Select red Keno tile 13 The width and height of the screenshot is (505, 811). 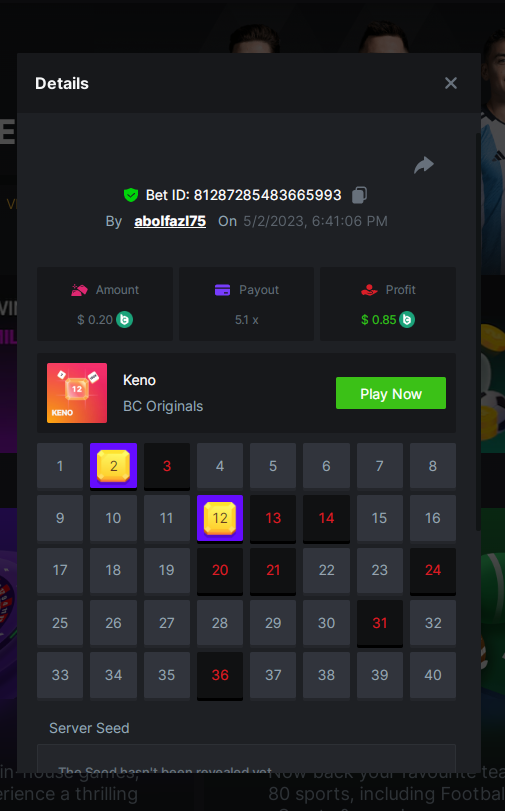tap(273, 518)
